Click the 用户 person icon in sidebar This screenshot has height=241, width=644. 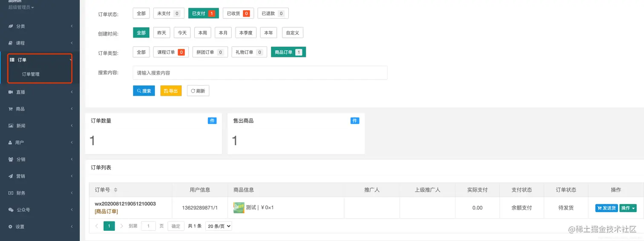[x=11, y=143]
